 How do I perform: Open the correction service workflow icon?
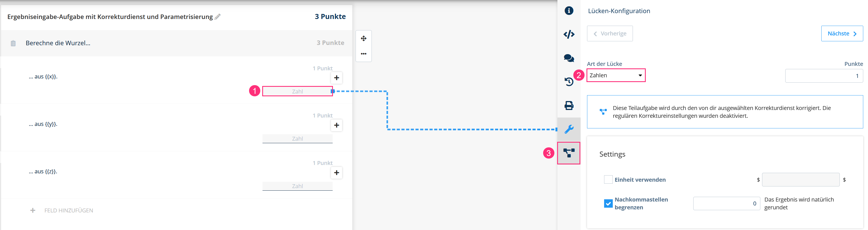pyautogui.click(x=569, y=153)
